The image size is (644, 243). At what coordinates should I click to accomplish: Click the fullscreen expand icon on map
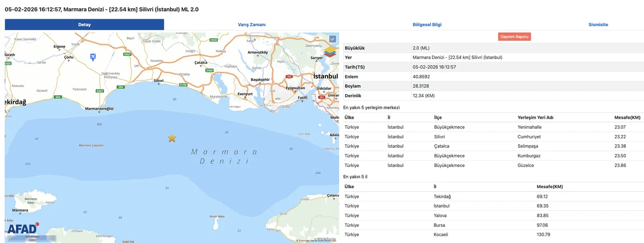(x=332, y=39)
